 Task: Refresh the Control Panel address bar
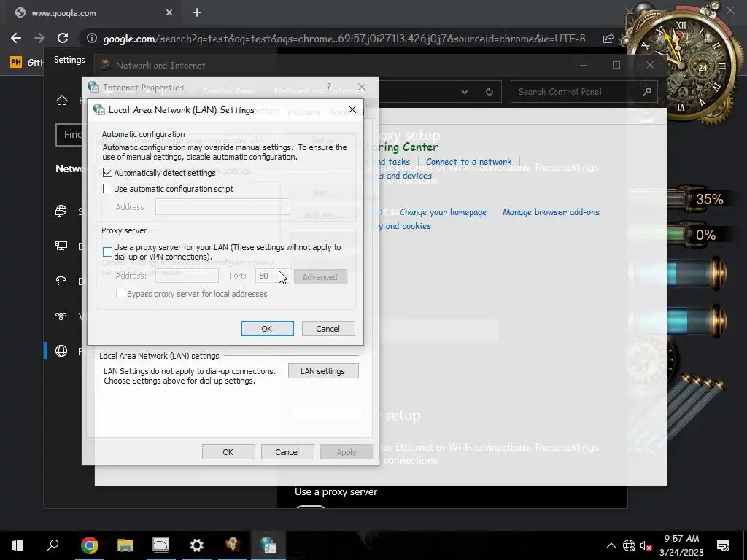[x=489, y=91]
